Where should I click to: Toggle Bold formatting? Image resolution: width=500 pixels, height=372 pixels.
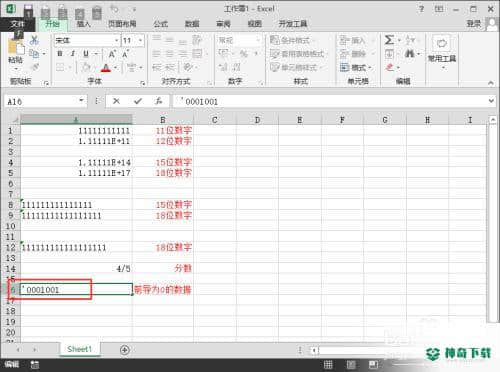tap(60, 54)
